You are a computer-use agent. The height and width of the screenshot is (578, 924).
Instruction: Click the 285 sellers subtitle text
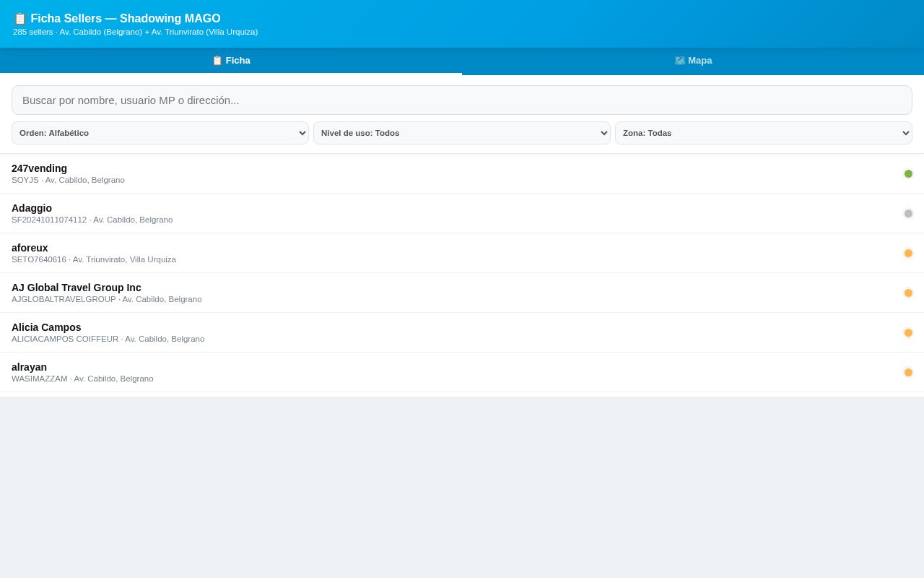coord(135,32)
